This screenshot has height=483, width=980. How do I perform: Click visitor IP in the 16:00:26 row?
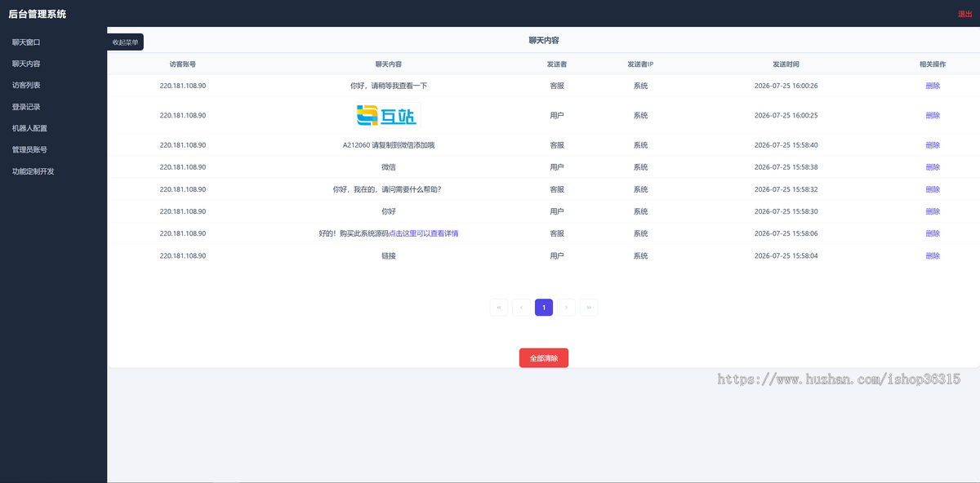click(183, 86)
